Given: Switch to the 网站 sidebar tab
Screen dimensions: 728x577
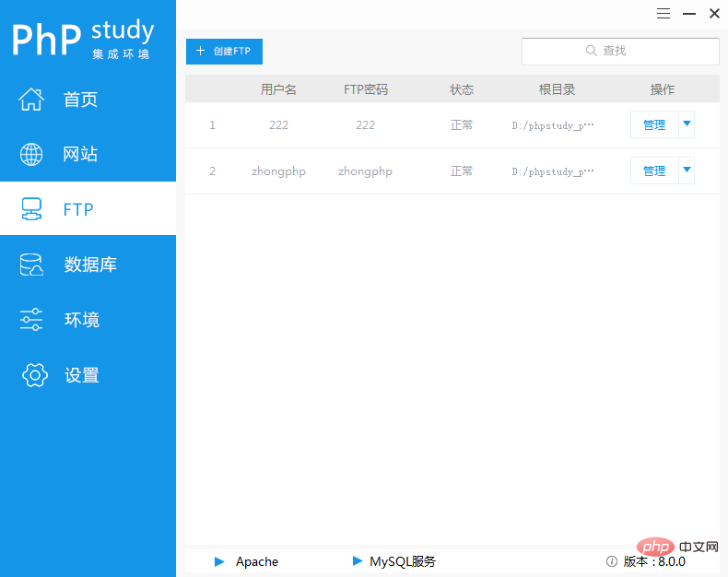Looking at the screenshot, I should [80, 154].
